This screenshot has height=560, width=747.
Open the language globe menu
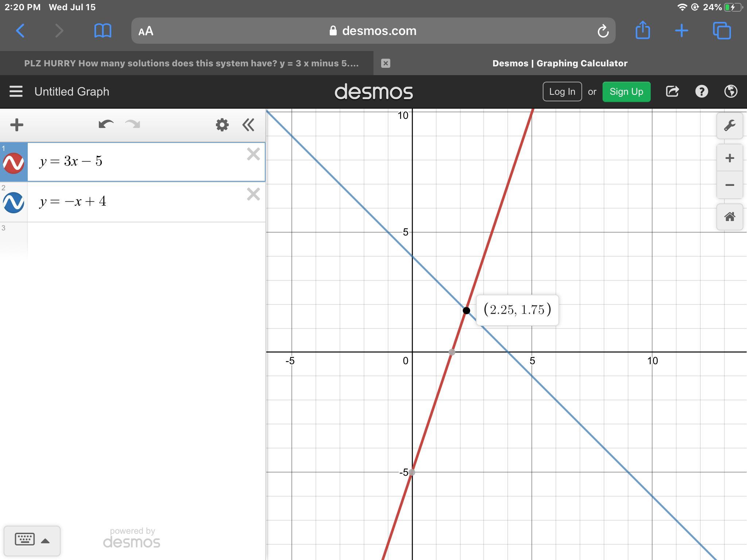[x=731, y=92]
